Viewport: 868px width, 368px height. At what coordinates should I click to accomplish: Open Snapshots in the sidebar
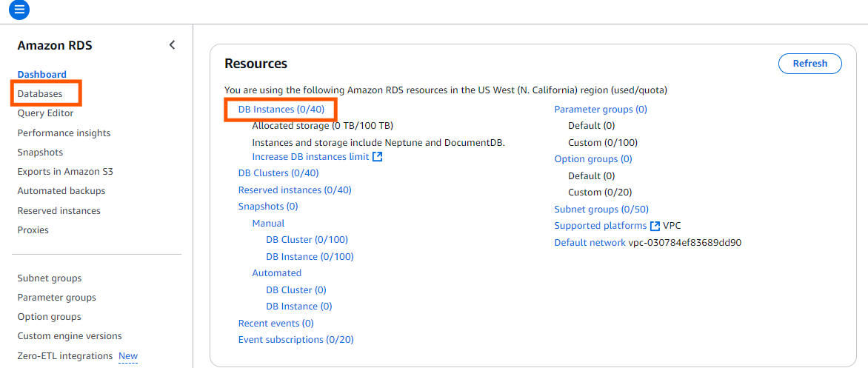click(x=40, y=153)
